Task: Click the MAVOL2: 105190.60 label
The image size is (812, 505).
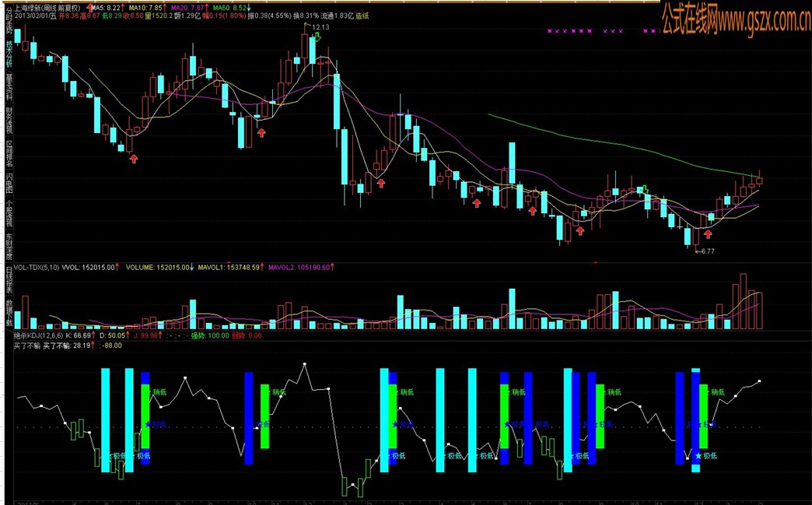Action: click(x=301, y=267)
